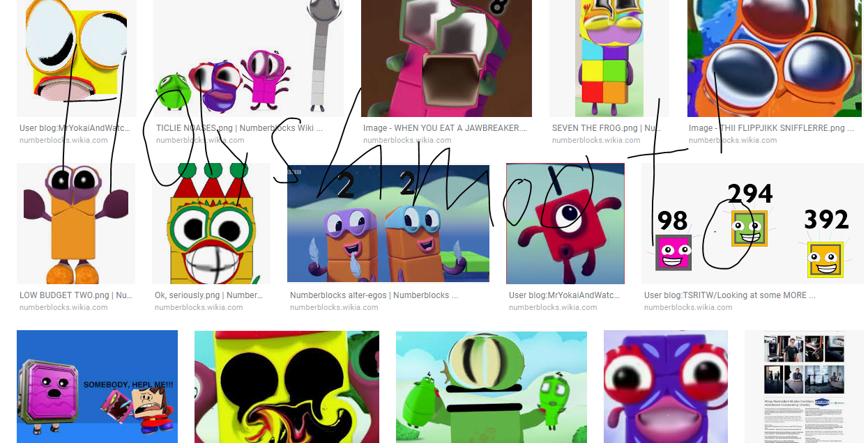Click the User blog caption under the red one-eyed block
This screenshot has width=868, height=443.
pos(564,295)
